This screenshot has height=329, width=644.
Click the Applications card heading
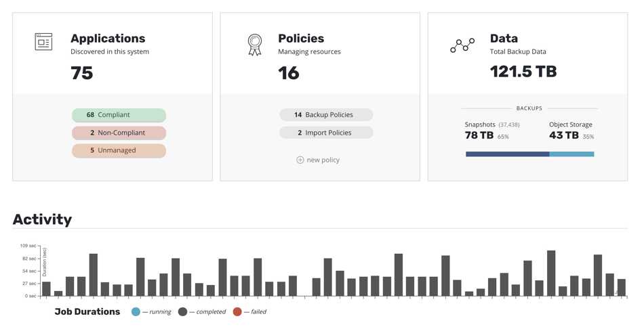click(x=108, y=39)
